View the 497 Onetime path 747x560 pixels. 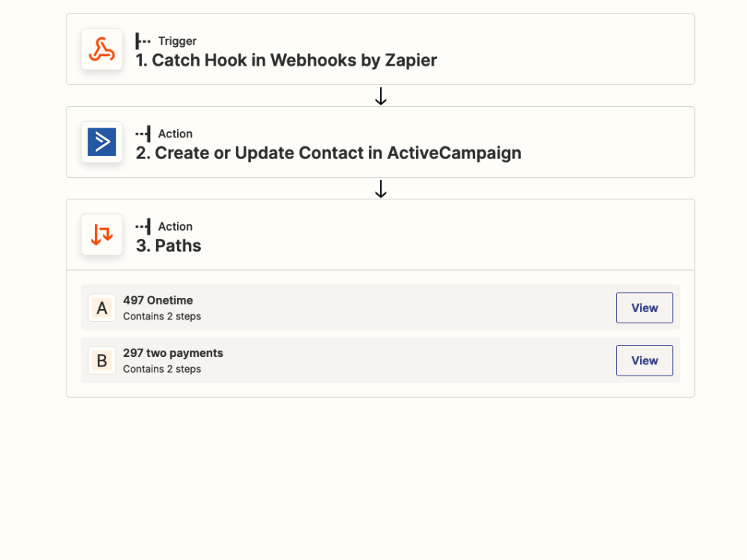644,308
